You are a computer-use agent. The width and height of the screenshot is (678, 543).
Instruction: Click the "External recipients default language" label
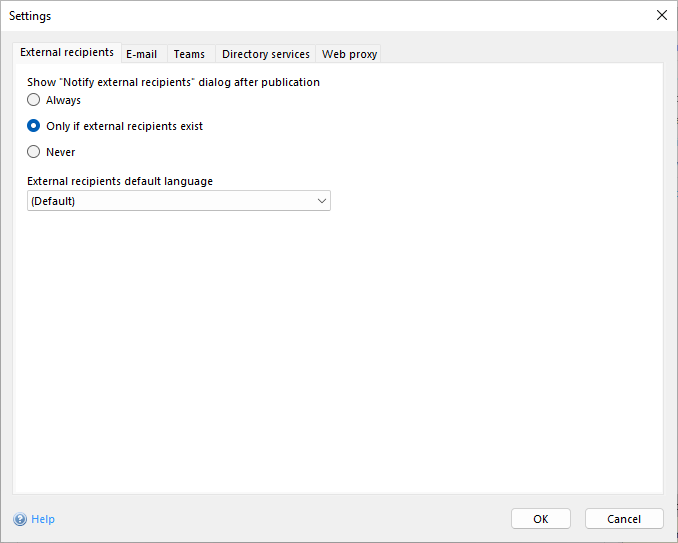coord(120,181)
